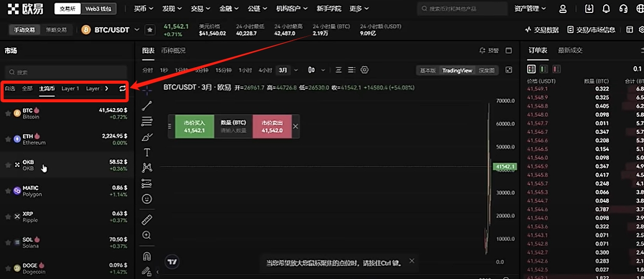
Task: Open the notifications bell
Action: (606, 9)
